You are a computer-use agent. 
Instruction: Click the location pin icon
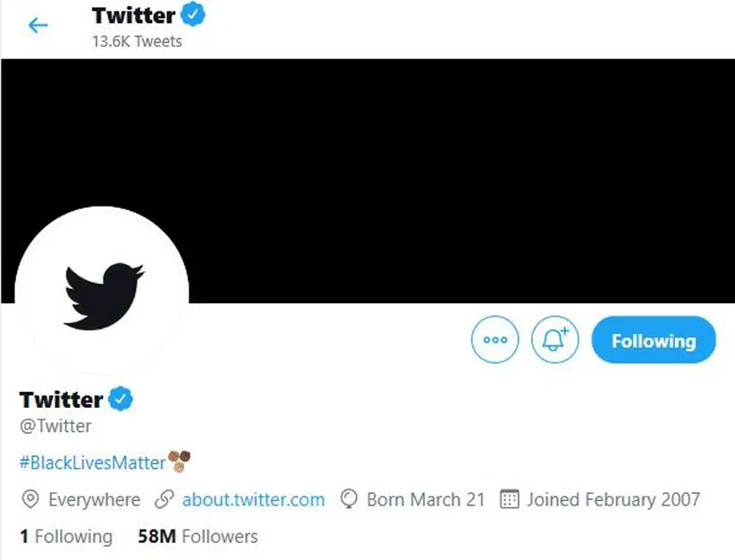point(30,499)
